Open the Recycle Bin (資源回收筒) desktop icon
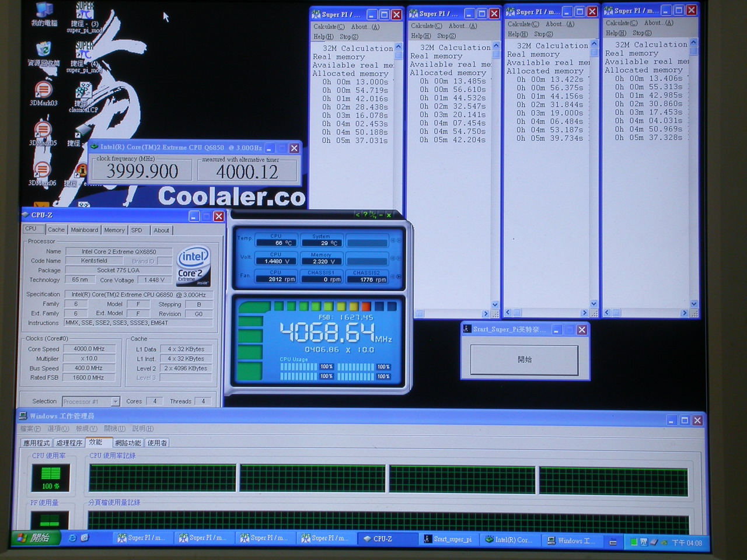The height and width of the screenshot is (560, 747). point(43,53)
